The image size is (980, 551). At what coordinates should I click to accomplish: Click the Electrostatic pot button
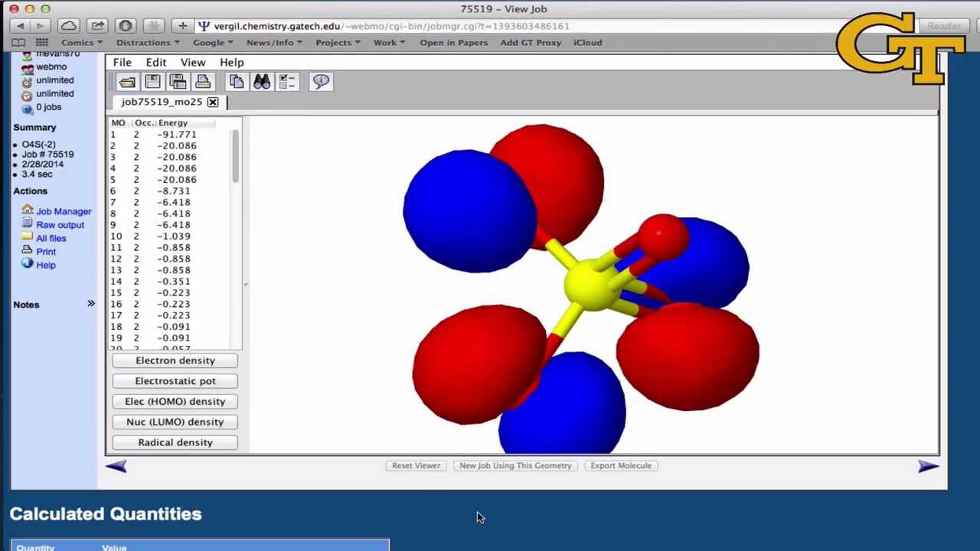175,381
